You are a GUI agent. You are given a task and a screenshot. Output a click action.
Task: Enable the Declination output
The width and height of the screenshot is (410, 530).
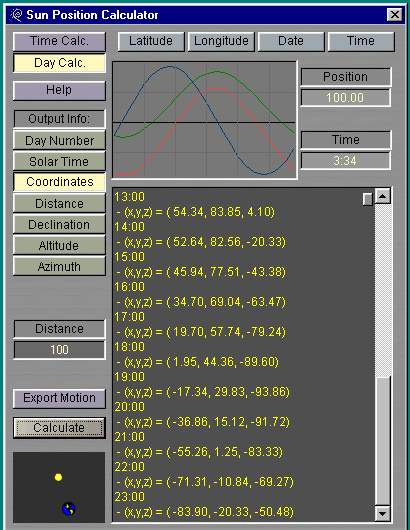point(59,225)
